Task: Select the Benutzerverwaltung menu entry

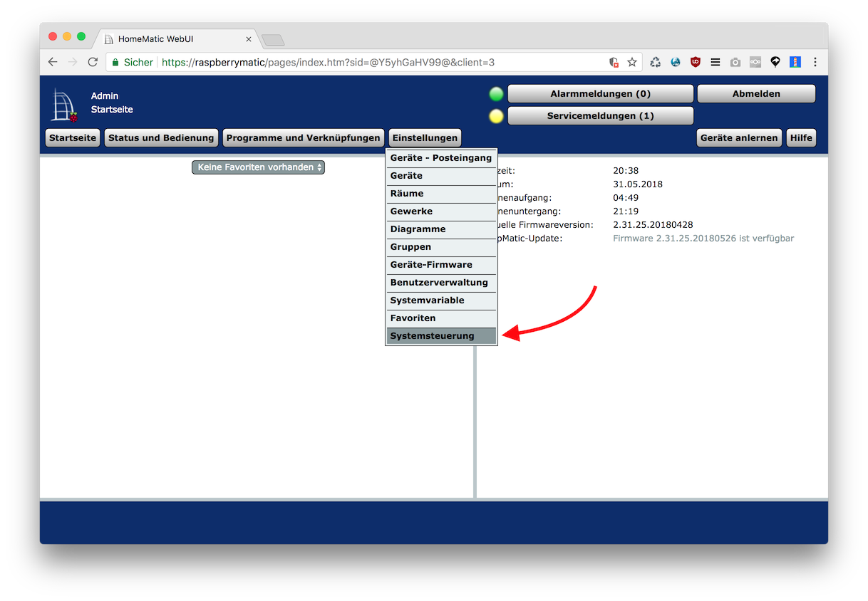Action: pos(441,283)
